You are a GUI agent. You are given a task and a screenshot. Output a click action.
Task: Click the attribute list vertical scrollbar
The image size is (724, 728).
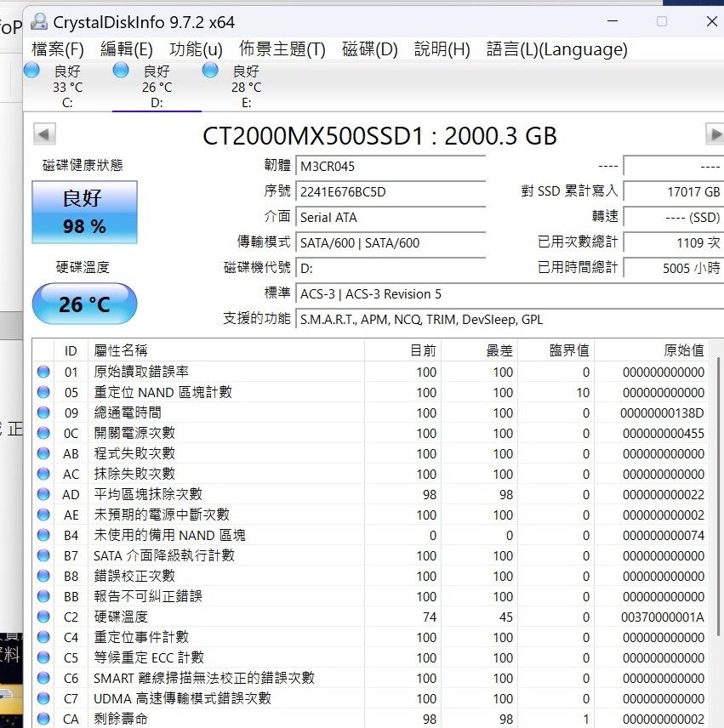(x=719, y=510)
